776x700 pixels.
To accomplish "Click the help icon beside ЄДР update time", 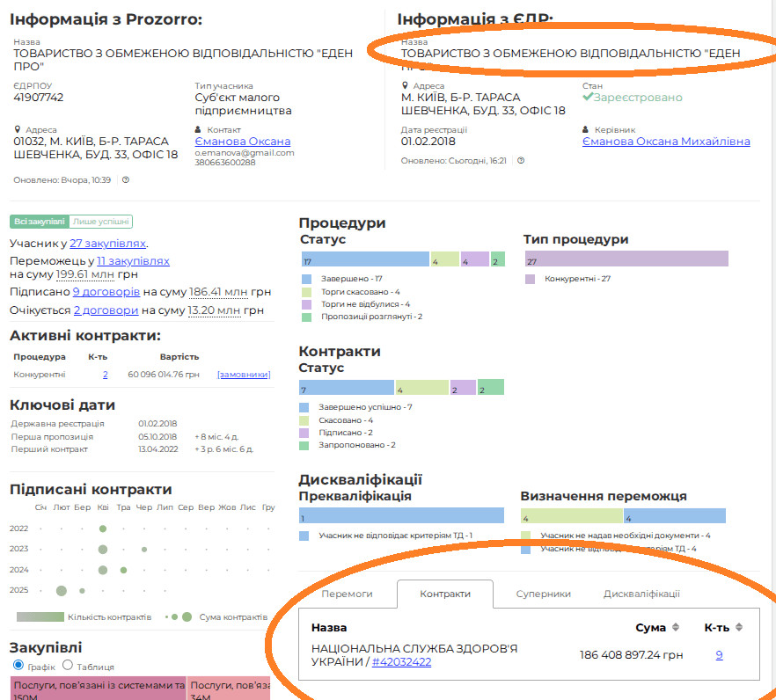I will (521, 161).
